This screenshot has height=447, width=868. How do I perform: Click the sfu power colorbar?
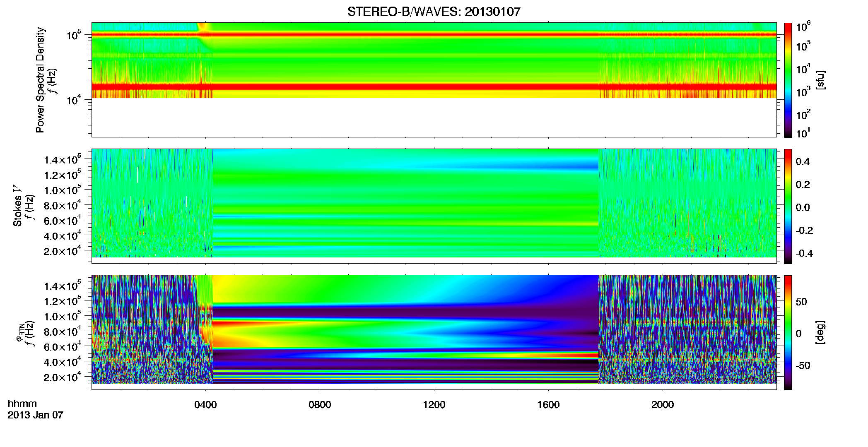pos(788,79)
